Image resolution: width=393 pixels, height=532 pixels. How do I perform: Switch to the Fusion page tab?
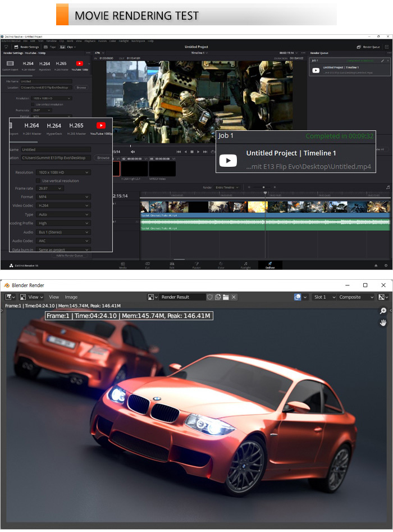196,265
